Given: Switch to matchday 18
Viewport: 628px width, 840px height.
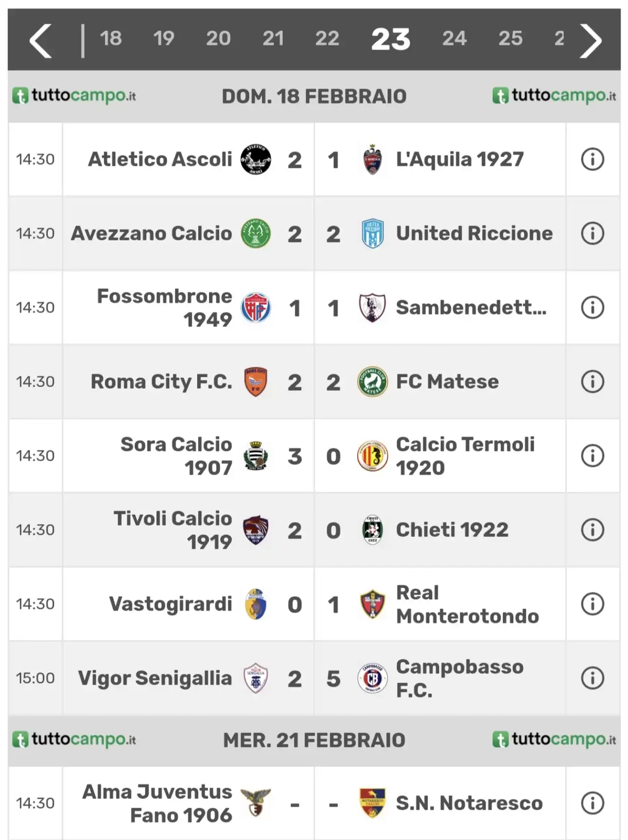Looking at the screenshot, I should 111,38.
